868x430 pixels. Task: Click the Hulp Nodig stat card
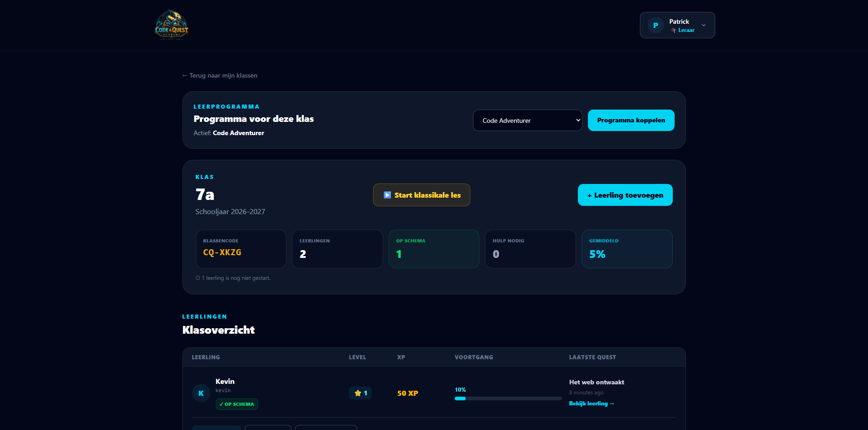click(530, 249)
